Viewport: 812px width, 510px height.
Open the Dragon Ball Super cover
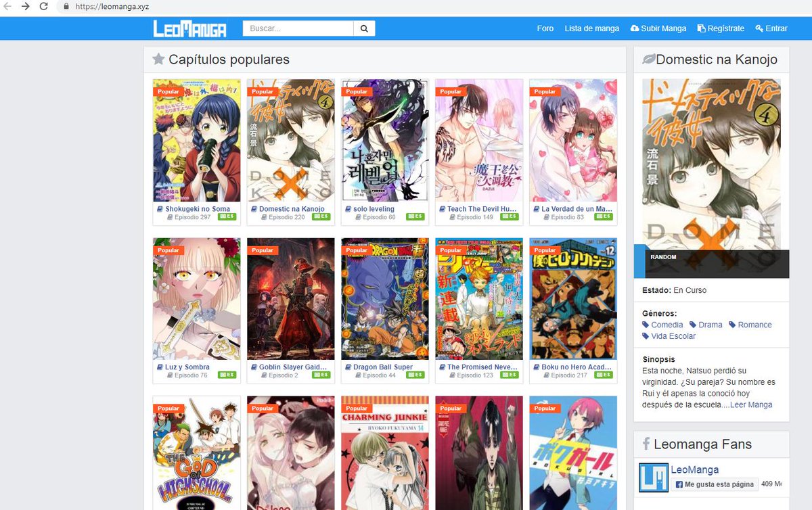pos(385,298)
